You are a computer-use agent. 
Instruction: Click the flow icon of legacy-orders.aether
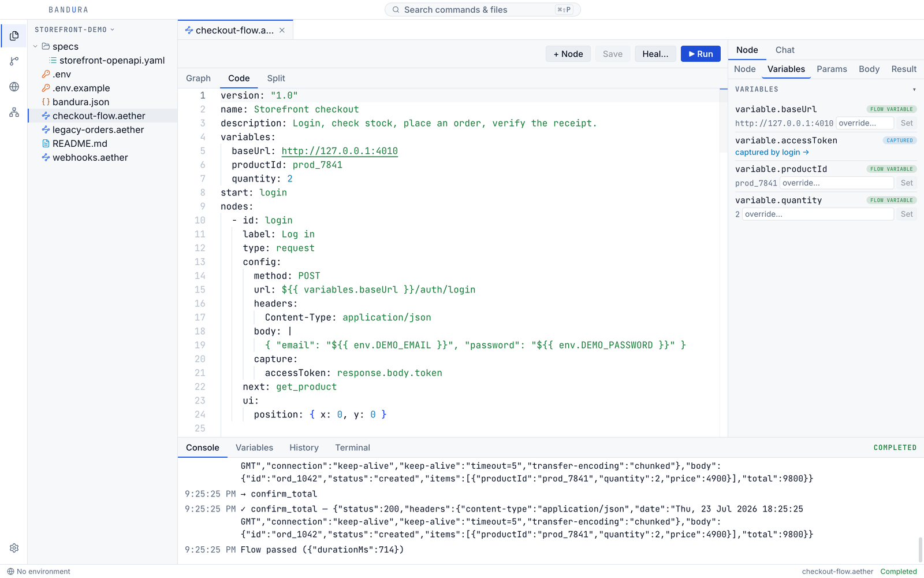pos(46,129)
